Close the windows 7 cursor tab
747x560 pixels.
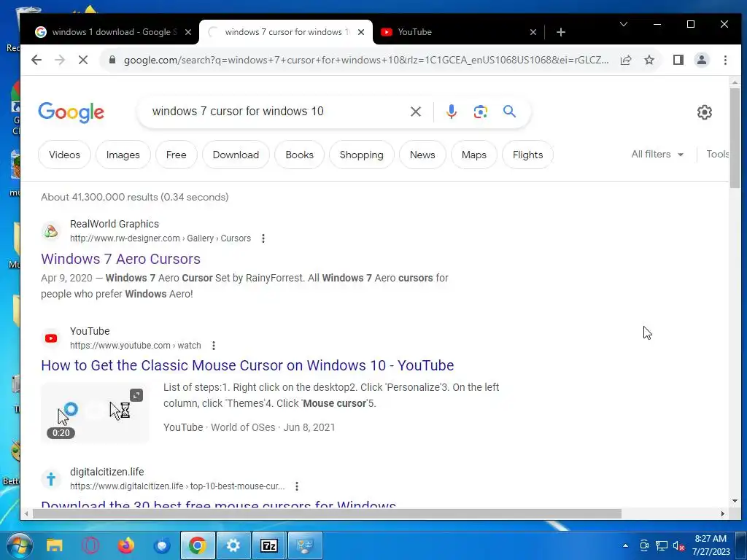(361, 32)
